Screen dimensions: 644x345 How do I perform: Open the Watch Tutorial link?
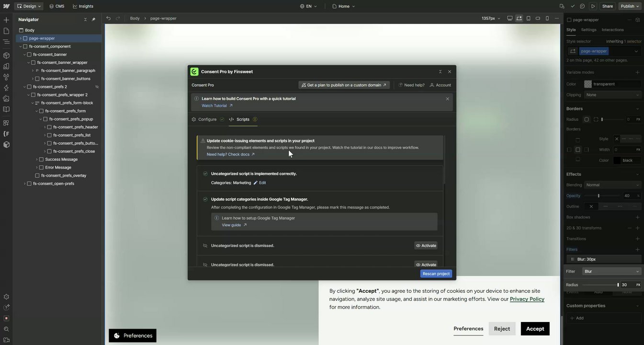coord(217,105)
